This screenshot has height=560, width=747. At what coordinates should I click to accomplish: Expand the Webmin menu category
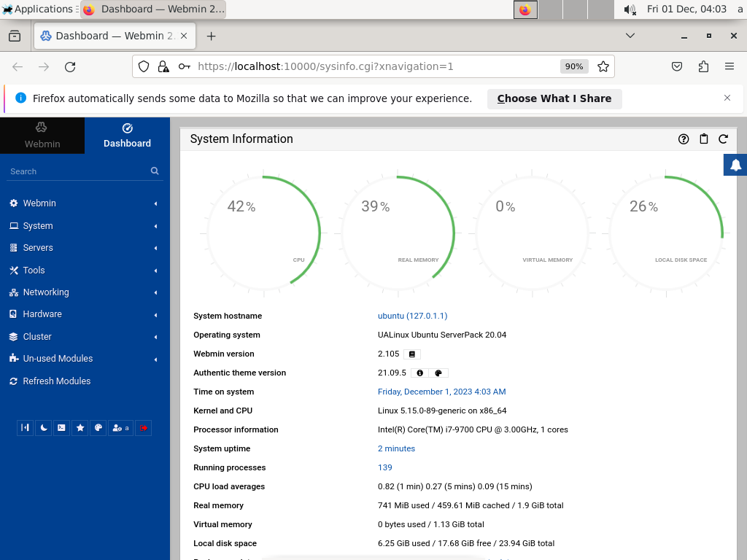[85, 203]
